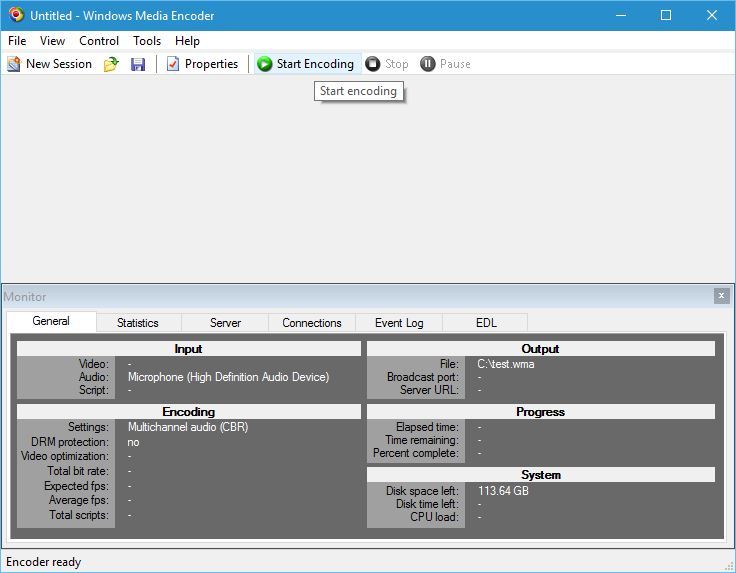
Task: Click the DRM protection value 'no'
Action: [133, 442]
